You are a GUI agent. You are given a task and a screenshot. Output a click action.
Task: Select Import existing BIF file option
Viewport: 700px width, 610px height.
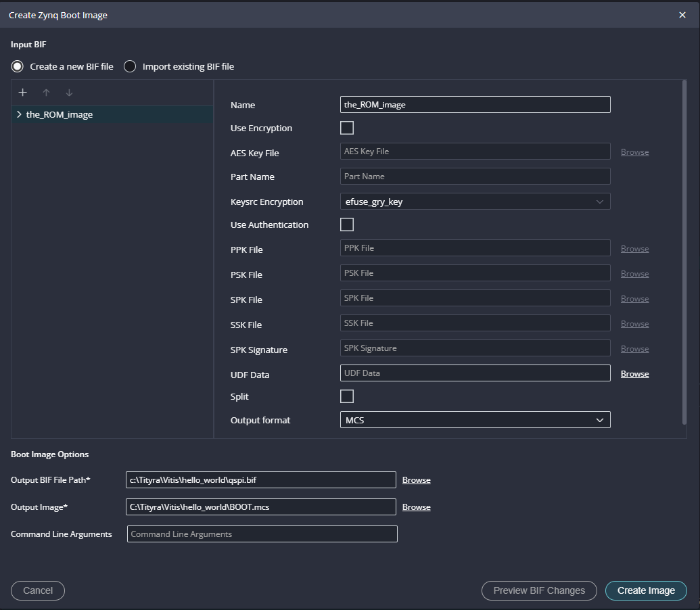[130, 66]
